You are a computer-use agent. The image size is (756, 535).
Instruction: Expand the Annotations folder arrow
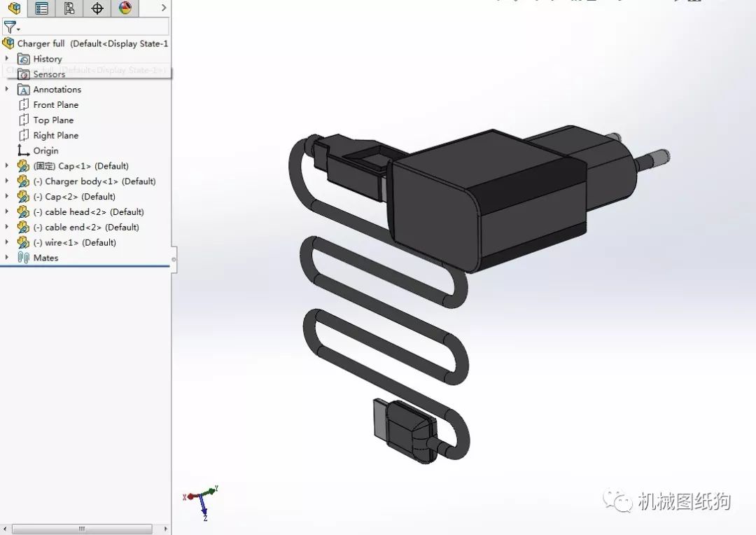pyautogui.click(x=7, y=90)
